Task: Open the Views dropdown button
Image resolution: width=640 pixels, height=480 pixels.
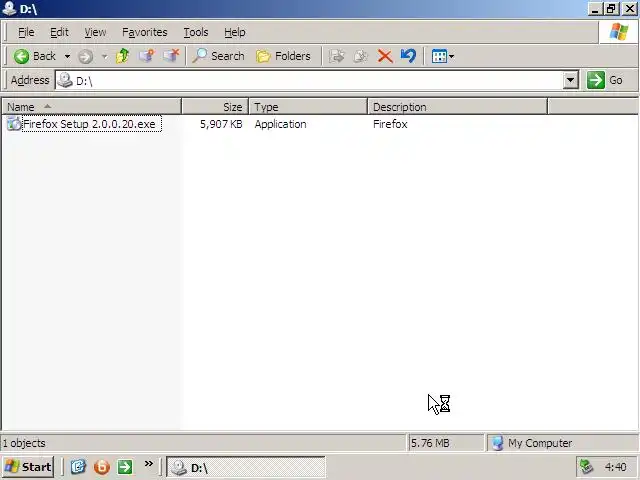Action: pyautogui.click(x=443, y=56)
